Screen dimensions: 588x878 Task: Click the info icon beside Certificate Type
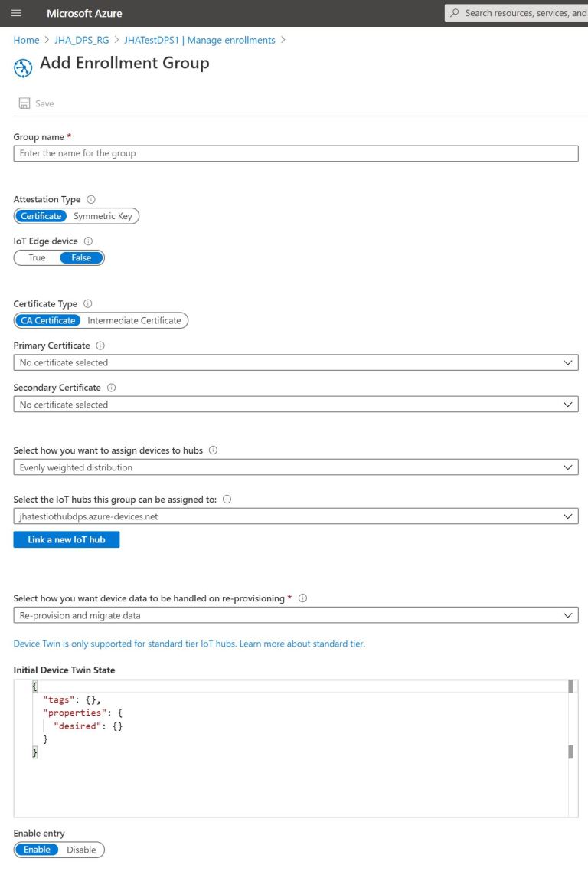click(87, 303)
